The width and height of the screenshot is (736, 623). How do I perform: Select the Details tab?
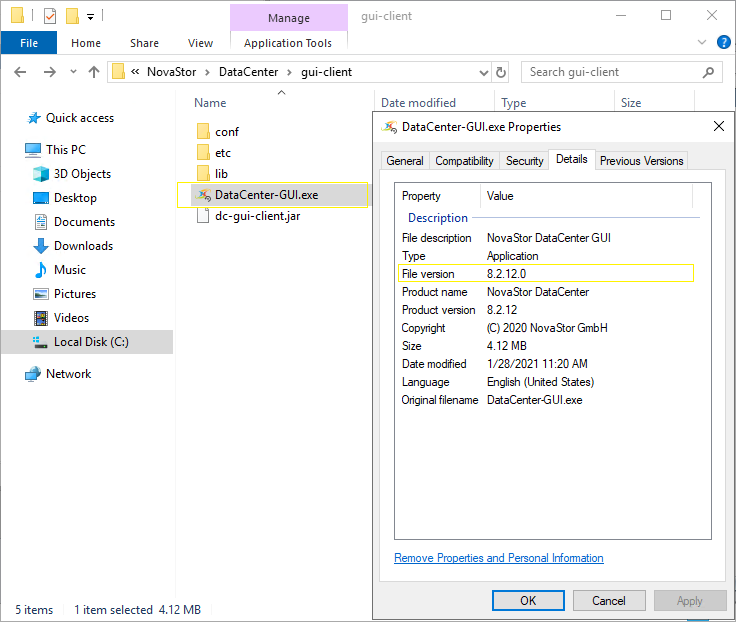(572, 159)
